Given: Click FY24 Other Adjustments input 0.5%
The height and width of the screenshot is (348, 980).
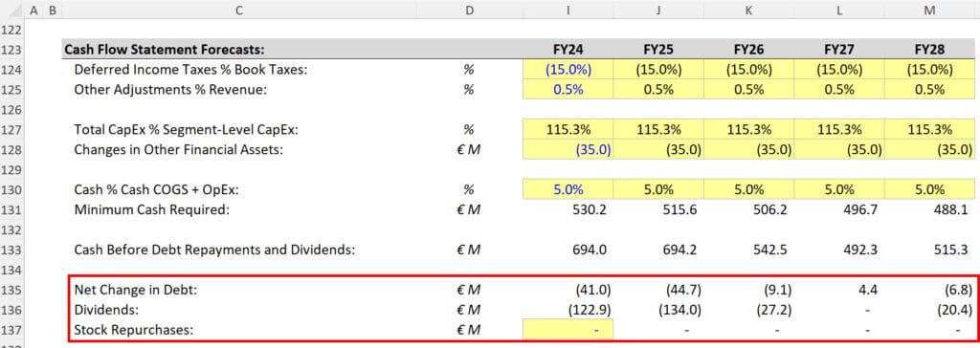Looking at the screenshot, I should tap(568, 90).
